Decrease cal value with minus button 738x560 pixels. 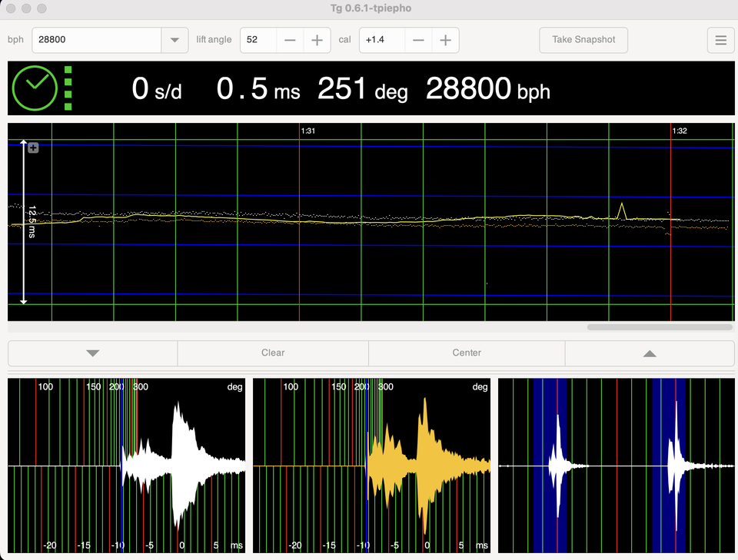418,41
